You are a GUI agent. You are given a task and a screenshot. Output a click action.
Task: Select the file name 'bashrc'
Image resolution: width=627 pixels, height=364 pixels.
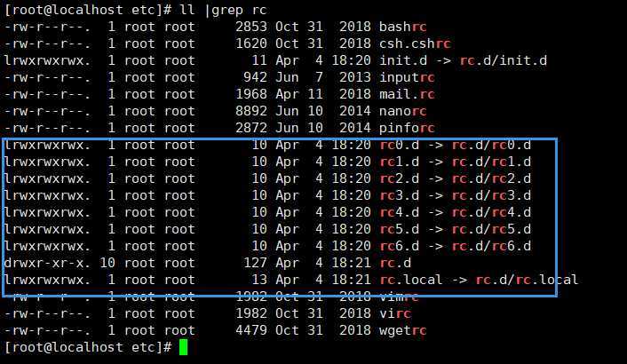(403, 27)
